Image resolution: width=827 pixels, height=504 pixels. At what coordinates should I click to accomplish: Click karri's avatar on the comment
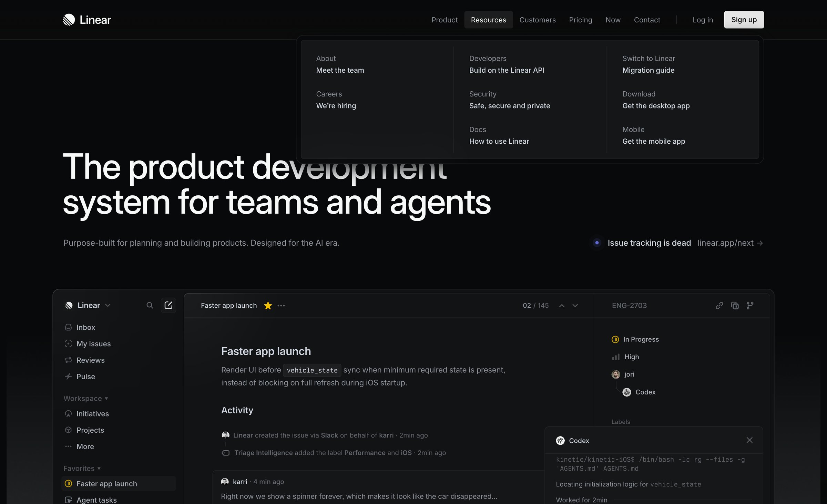pyautogui.click(x=225, y=482)
